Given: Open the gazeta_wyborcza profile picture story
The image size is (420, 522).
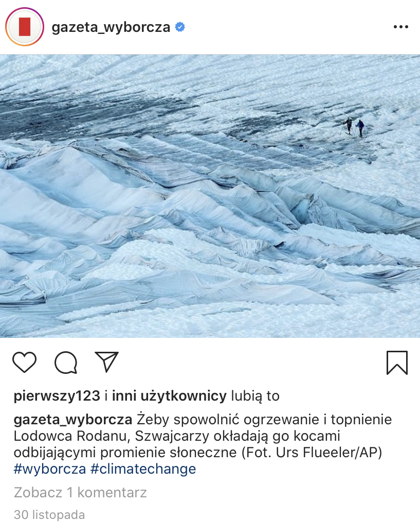Looking at the screenshot, I should coord(25,27).
